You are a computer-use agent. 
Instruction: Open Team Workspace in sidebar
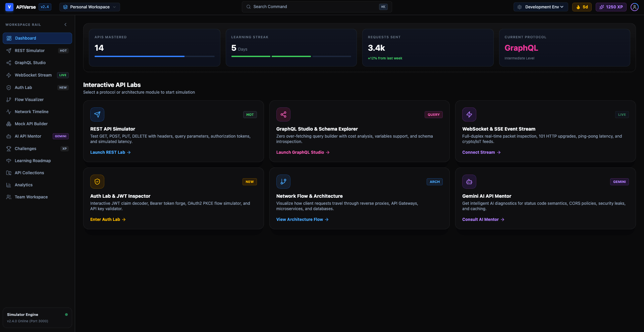[x=37, y=197]
